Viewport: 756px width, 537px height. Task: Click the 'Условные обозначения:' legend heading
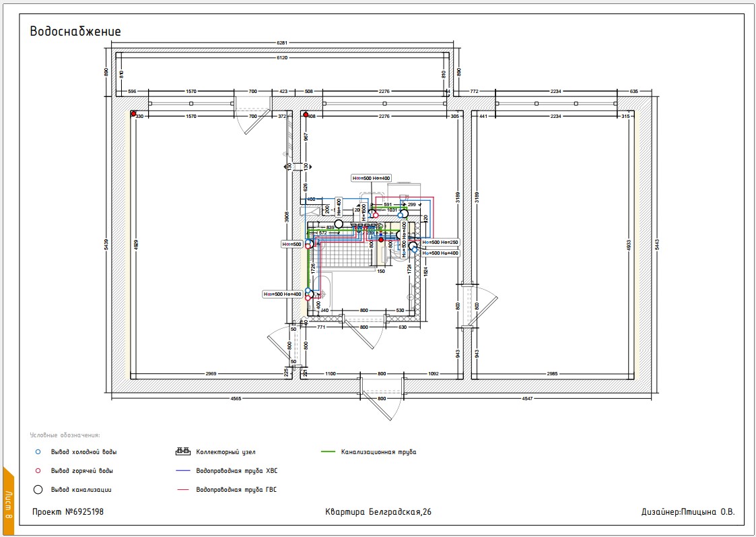[65, 435]
